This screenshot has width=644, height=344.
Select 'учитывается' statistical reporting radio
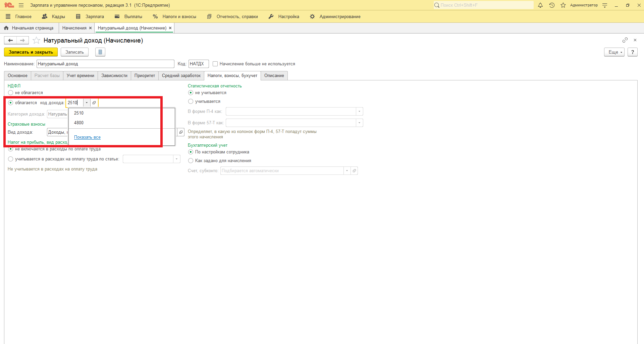coord(191,101)
